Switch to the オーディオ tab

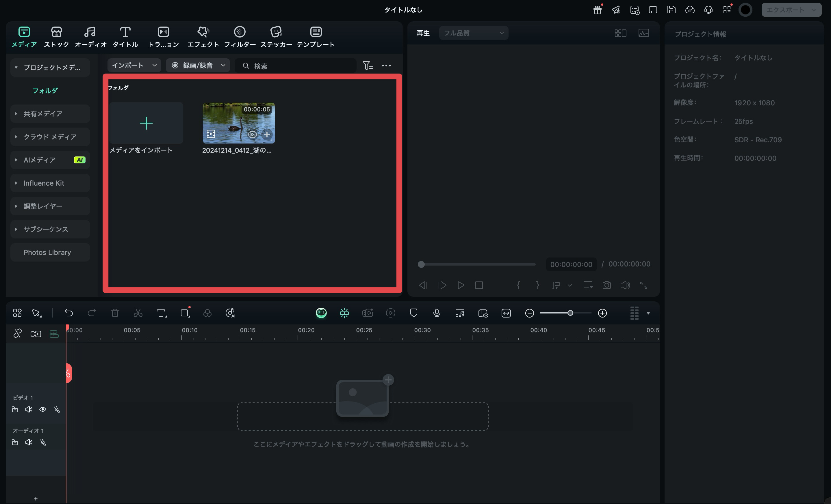point(90,37)
